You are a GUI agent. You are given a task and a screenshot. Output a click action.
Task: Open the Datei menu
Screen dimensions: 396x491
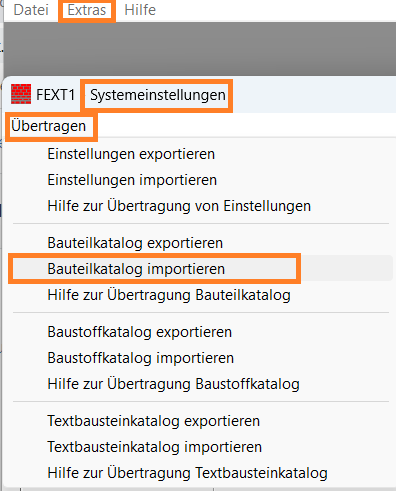[x=31, y=10]
